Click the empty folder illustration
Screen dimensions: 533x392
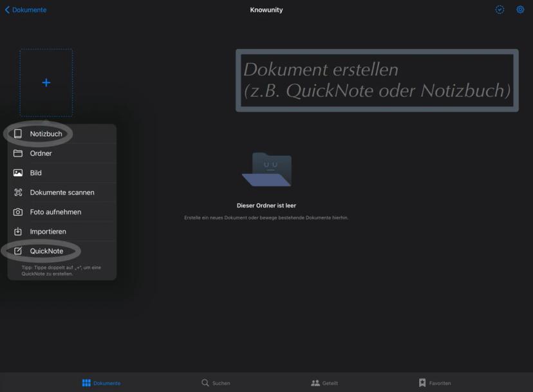click(266, 171)
